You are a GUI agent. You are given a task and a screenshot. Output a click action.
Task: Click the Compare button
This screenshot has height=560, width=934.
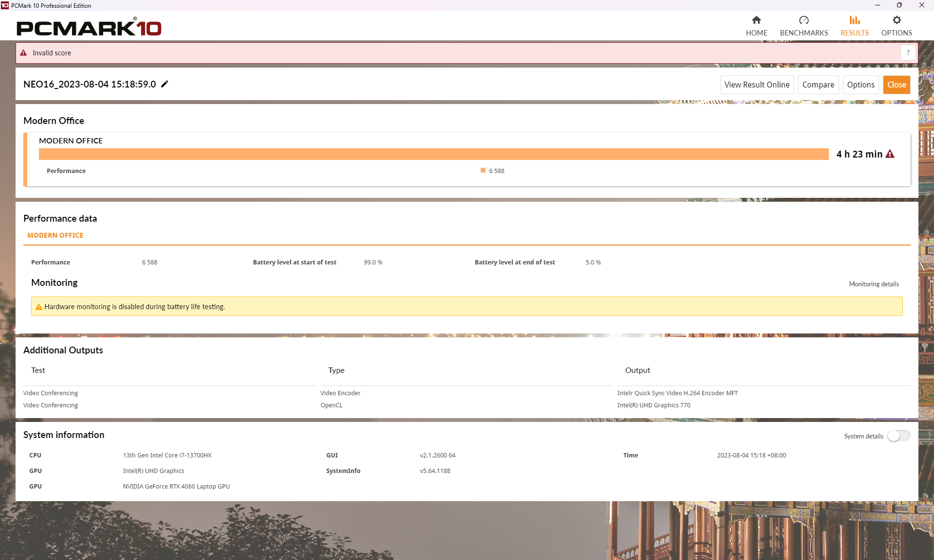pyautogui.click(x=818, y=85)
